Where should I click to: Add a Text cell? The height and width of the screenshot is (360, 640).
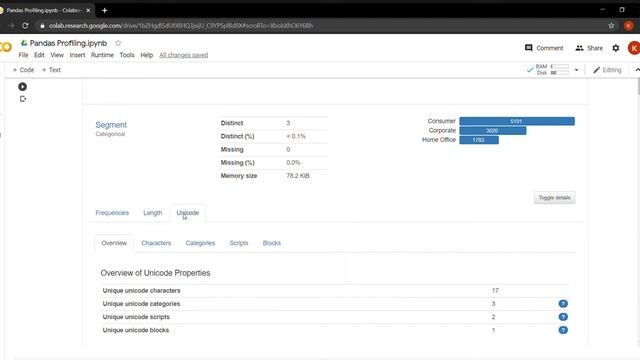click(x=51, y=70)
